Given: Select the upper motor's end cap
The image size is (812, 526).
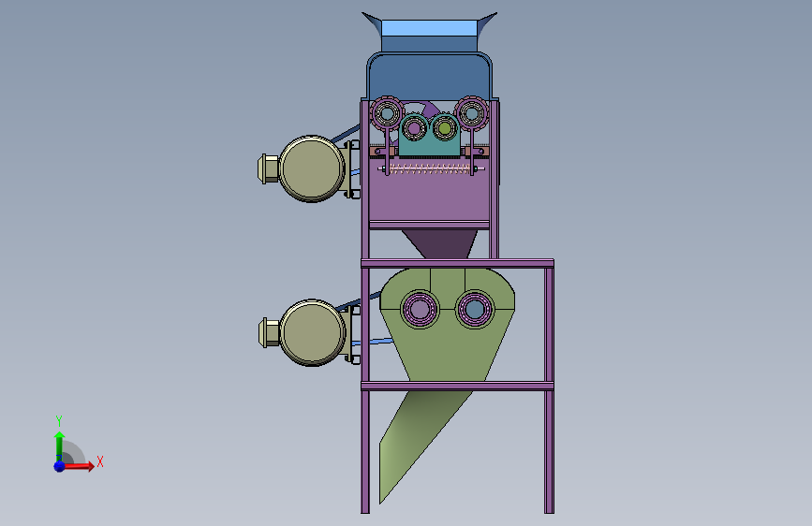Looking at the screenshot, I should click(268, 168).
